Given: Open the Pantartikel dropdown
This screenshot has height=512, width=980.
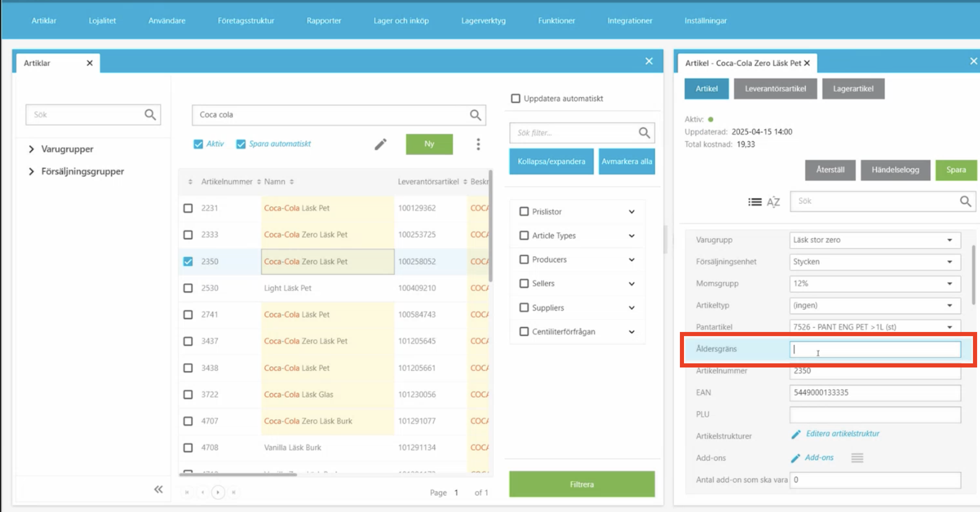Looking at the screenshot, I should pos(875,327).
